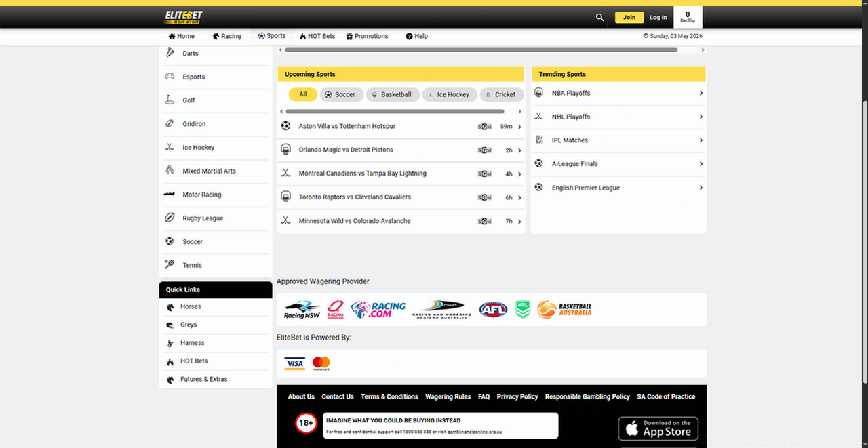
Task: Click Download on the App Store badge
Action: [658, 428]
